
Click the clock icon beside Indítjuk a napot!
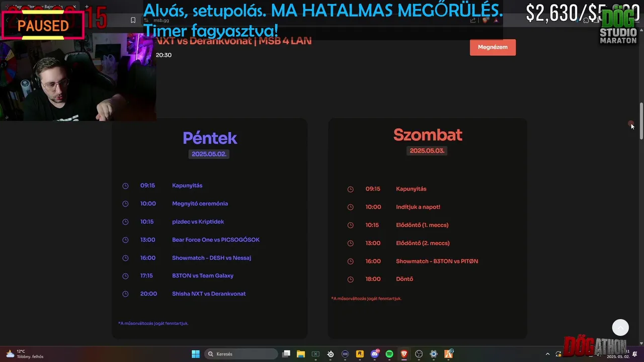tap(351, 207)
